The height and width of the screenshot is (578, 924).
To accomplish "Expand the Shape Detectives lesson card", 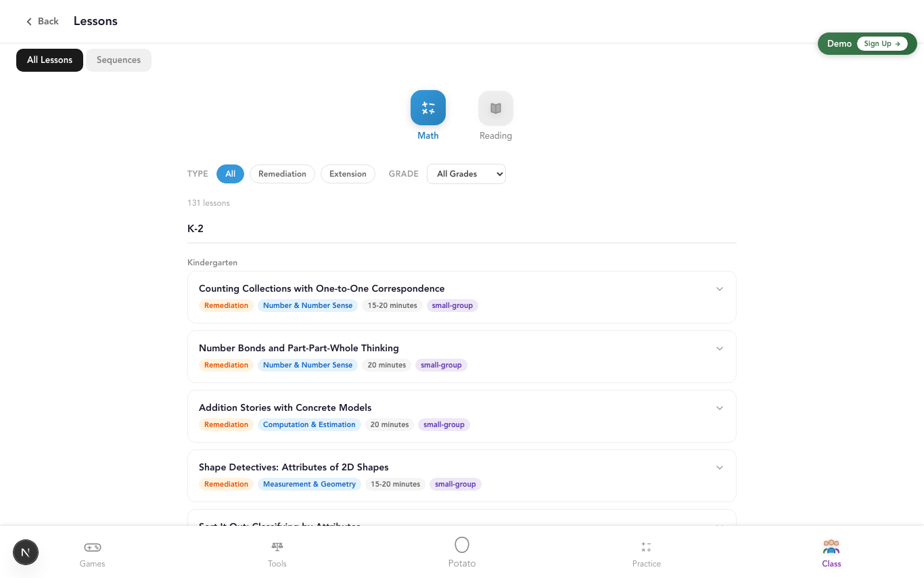I will coord(720,467).
